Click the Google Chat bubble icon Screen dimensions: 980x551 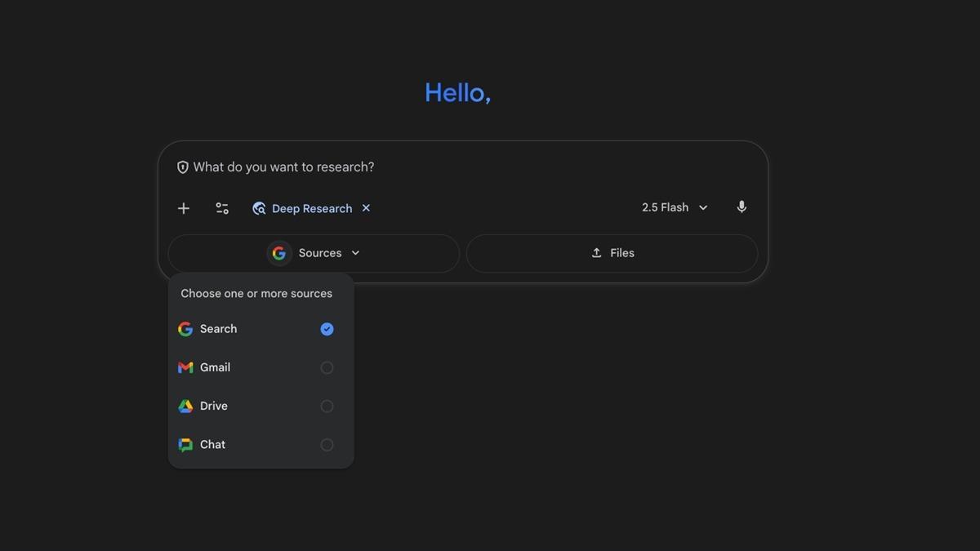pos(185,445)
